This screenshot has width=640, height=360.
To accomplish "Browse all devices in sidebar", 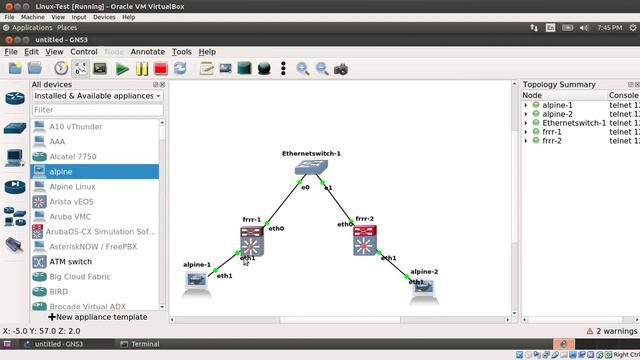I will 15,216.
